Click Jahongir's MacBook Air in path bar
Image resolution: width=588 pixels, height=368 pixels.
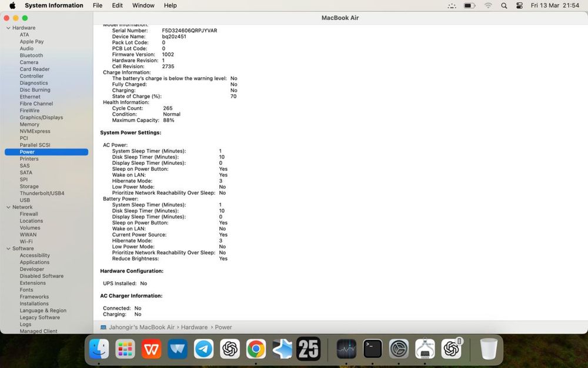click(x=142, y=327)
